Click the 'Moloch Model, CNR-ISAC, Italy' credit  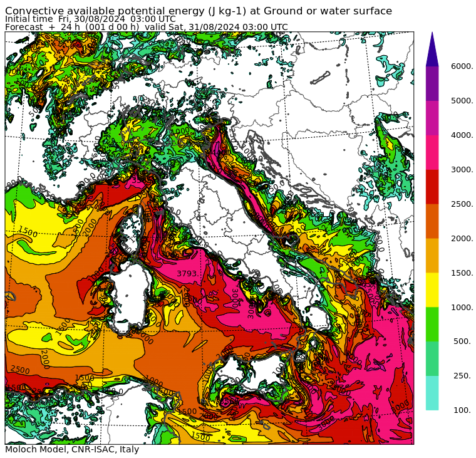pyautogui.click(x=72, y=449)
